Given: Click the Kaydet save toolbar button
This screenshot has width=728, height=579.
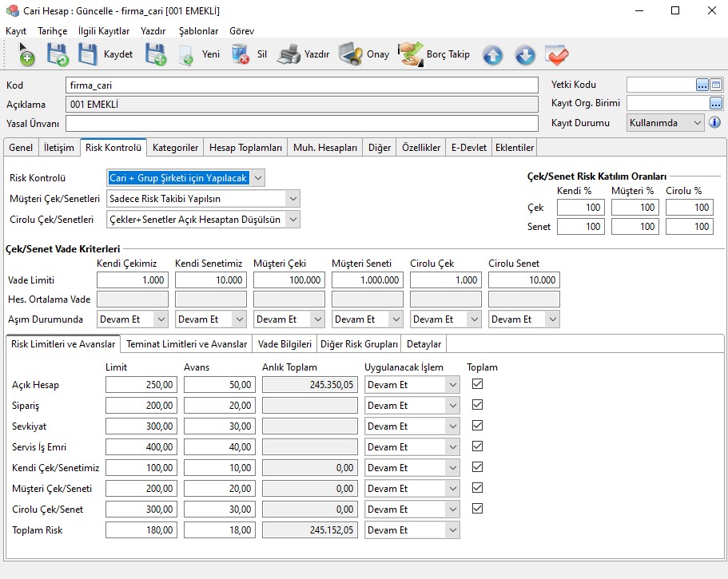Looking at the screenshot, I should pos(105,54).
